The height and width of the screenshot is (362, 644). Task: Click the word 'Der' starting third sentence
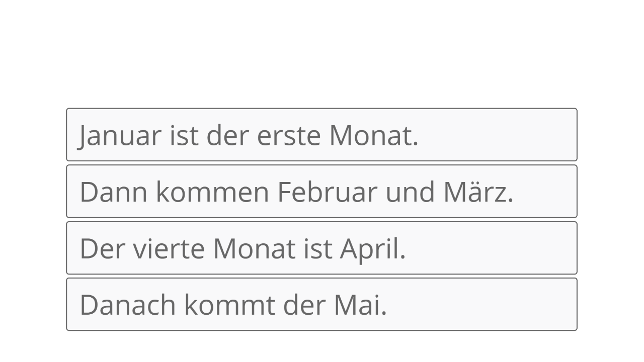[102, 248]
